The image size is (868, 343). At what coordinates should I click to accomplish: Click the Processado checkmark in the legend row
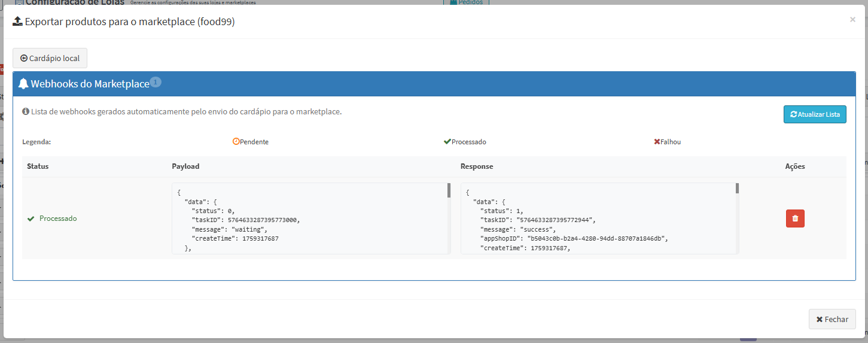pos(447,142)
